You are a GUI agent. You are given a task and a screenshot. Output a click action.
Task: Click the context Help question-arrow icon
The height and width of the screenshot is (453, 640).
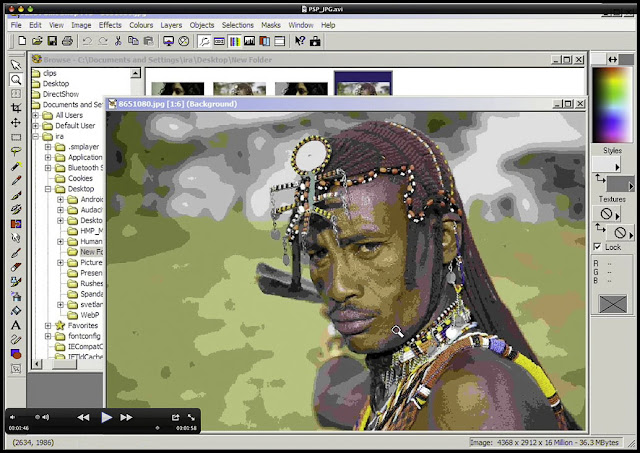click(300, 41)
